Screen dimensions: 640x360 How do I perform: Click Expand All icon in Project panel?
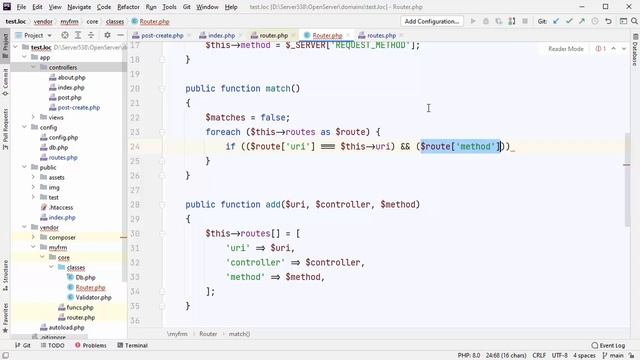pos(78,36)
